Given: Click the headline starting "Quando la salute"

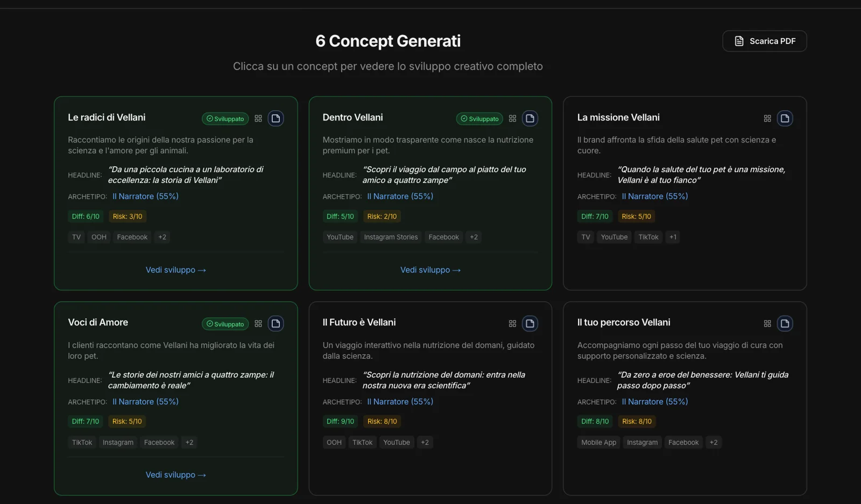Looking at the screenshot, I should (702, 175).
